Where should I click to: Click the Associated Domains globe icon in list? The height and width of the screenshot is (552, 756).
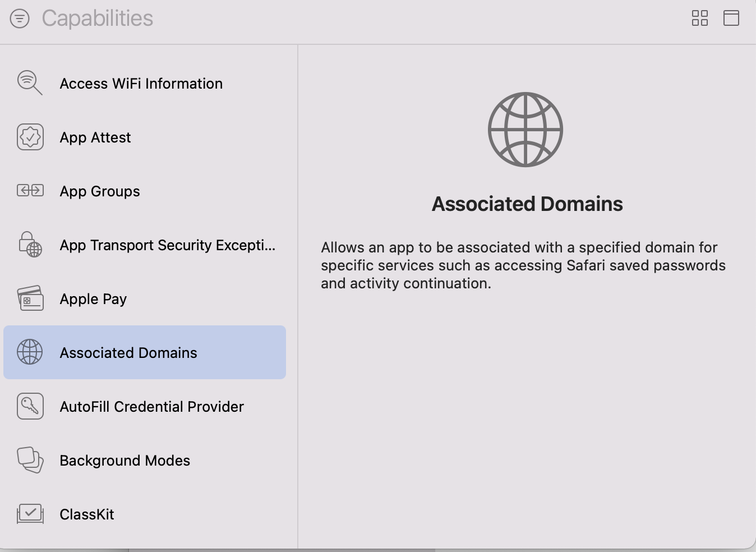(x=30, y=352)
